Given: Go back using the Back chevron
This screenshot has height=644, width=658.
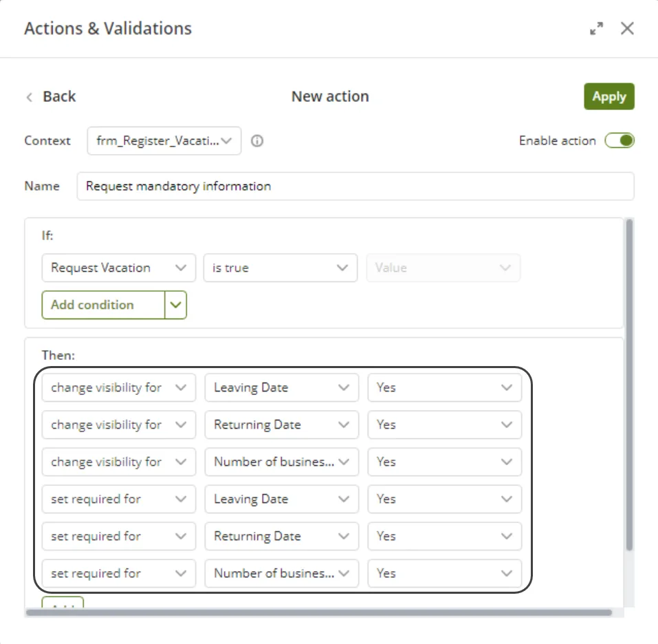Looking at the screenshot, I should 30,97.
